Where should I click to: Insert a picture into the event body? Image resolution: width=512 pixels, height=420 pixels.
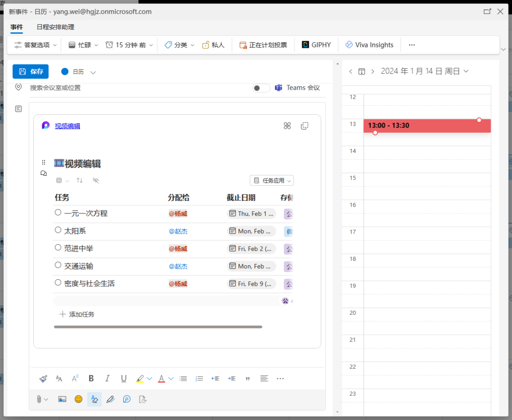pos(62,399)
